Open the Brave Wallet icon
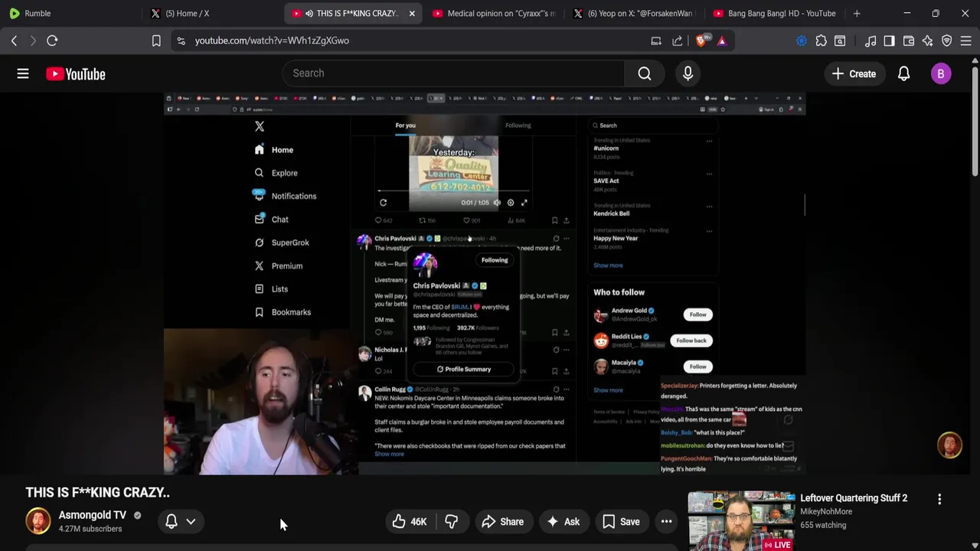The height and width of the screenshot is (551, 980). coord(909,41)
